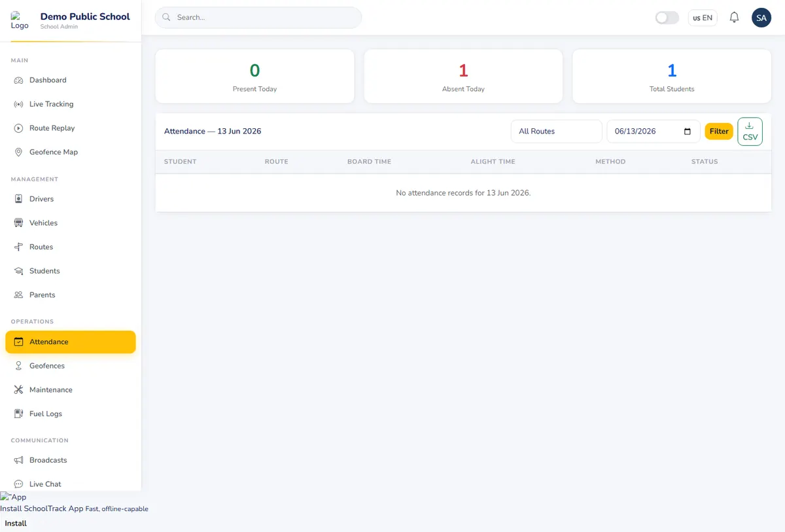This screenshot has width=785, height=532.
Task: Install the SchoolTrack app
Action: click(x=16, y=523)
